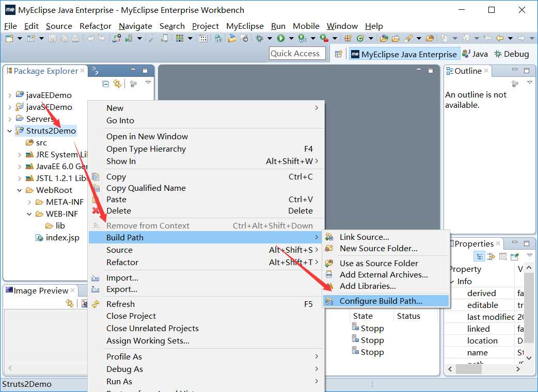
Task: Open the Package Explorer view menu triangle
Action: 148,82
